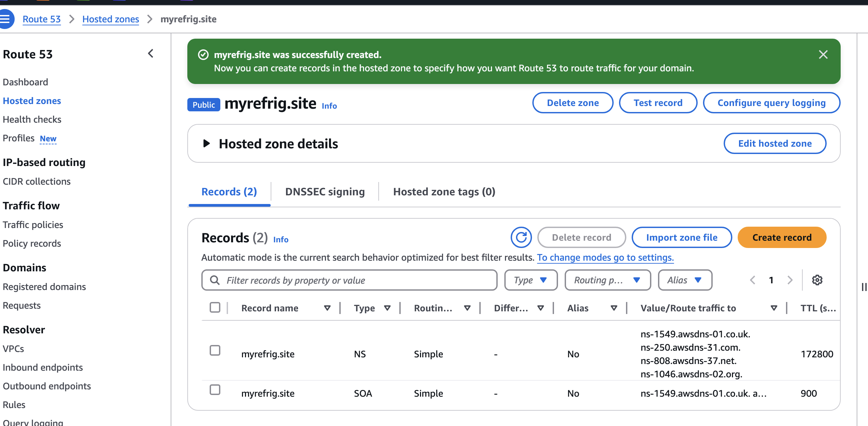Click Import zone file button

681,237
